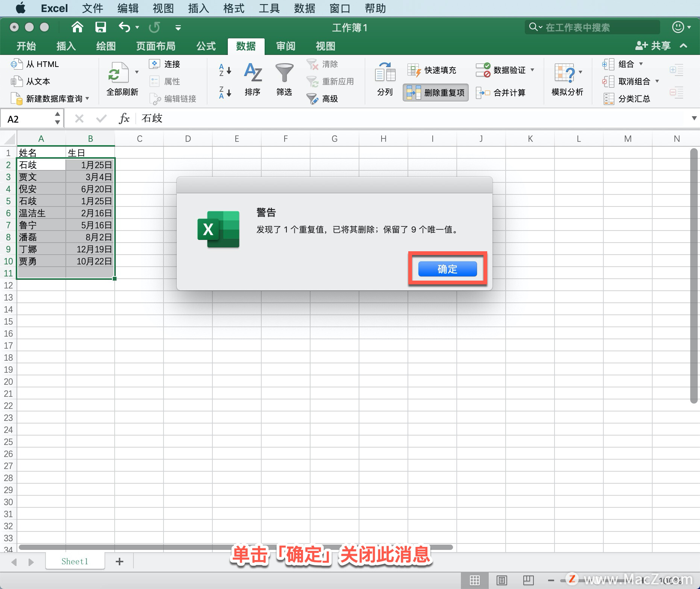Screen dimensions: 700x589
Task: Switch to the 审阅 ribbon tab
Action: [x=286, y=46]
